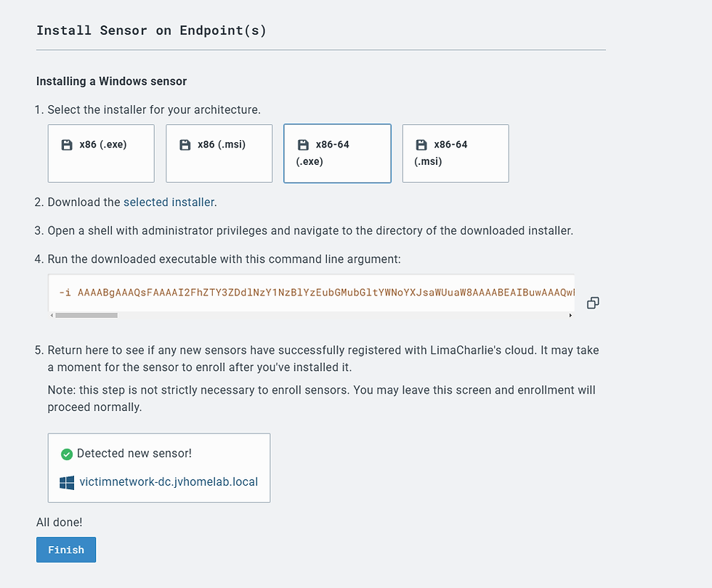Select the x86 (.exe) installer option
Screen dimensions: 712x588
tap(103, 144)
